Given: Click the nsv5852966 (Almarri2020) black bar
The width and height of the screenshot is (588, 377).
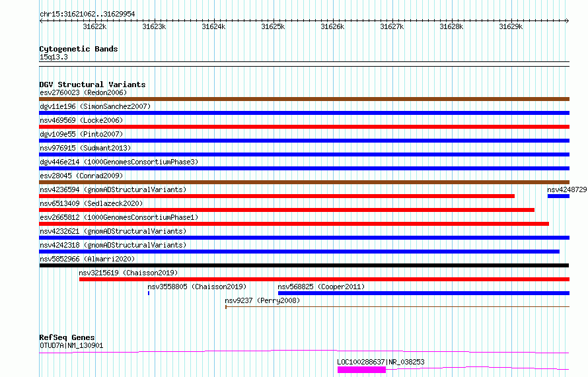Looking at the screenshot, I should coord(304,265).
